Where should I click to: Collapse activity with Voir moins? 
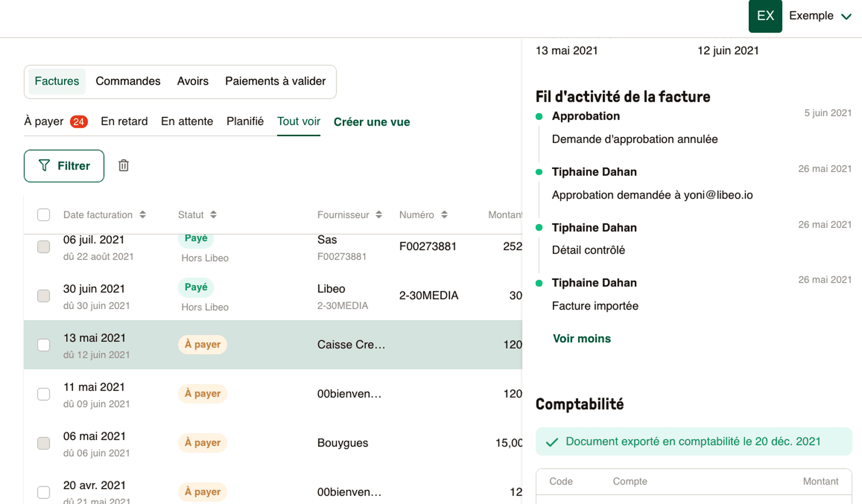[x=581, y=338]
